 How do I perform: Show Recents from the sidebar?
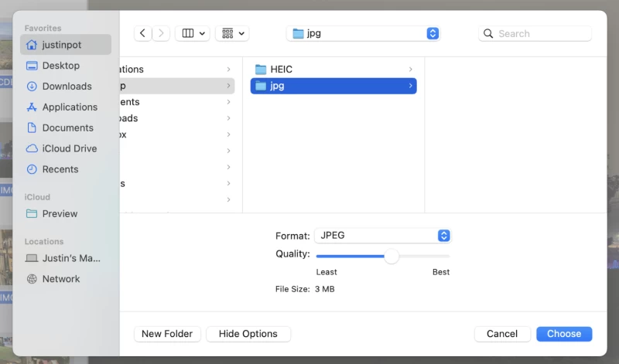[60, 169]
